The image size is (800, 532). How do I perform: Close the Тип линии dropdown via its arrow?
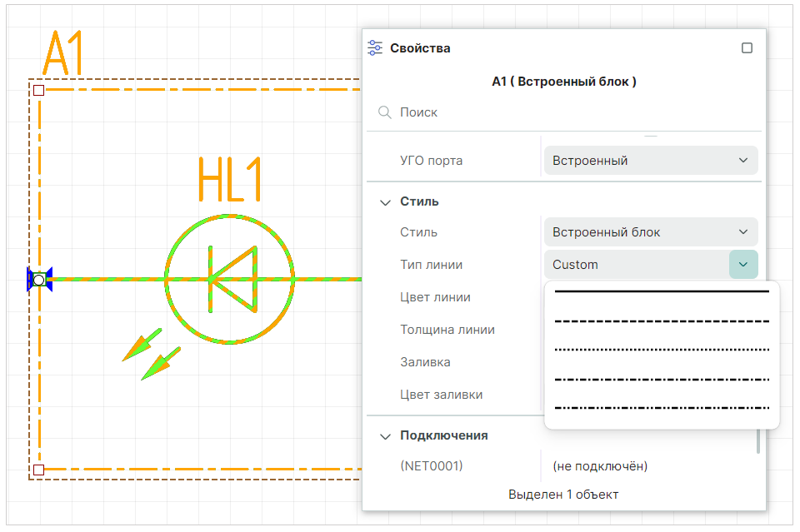tap(742, 265)
